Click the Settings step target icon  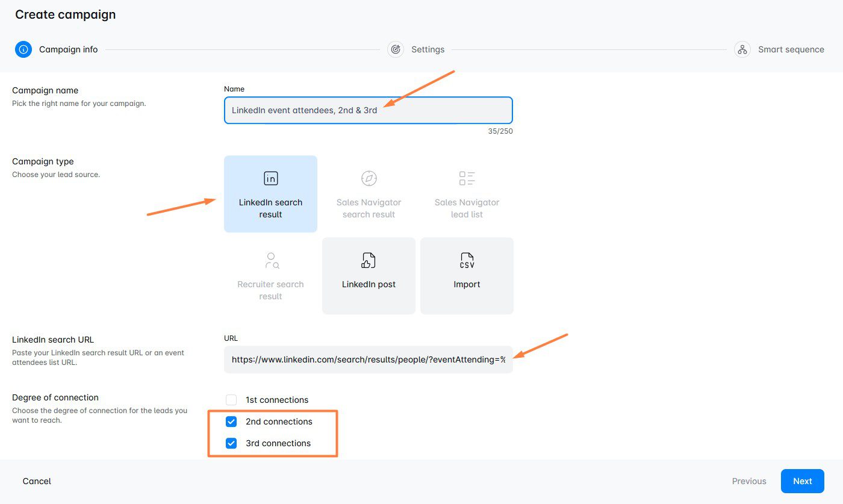click(396, 49)
